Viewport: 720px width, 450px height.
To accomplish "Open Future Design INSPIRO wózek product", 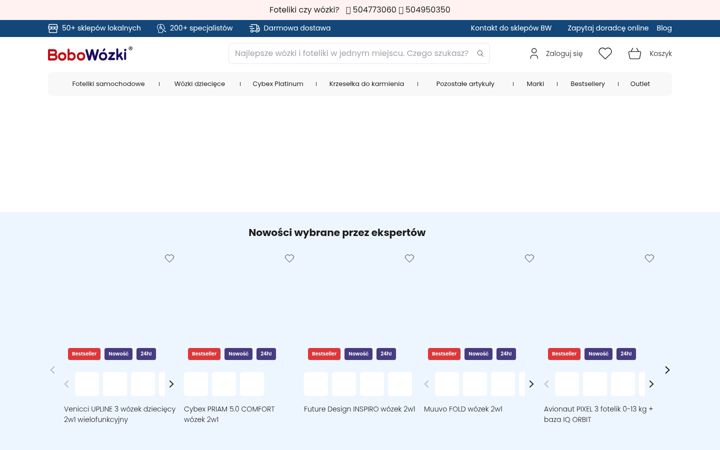I will [x=359, y=409].
